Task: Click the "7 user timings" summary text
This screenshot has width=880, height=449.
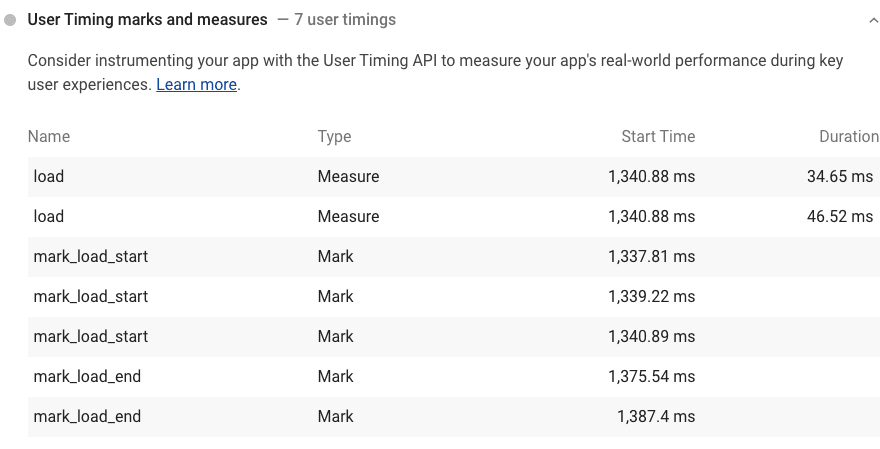Action: click(x=345, y=19)
